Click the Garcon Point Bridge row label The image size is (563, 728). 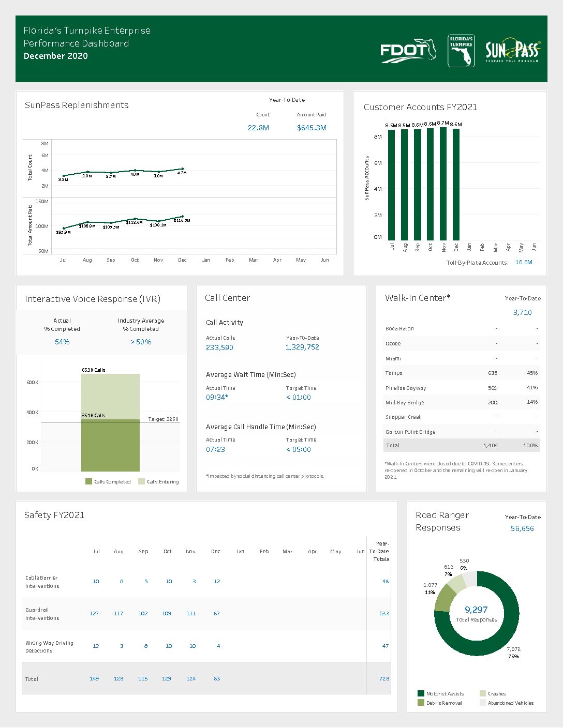[410, 432]
